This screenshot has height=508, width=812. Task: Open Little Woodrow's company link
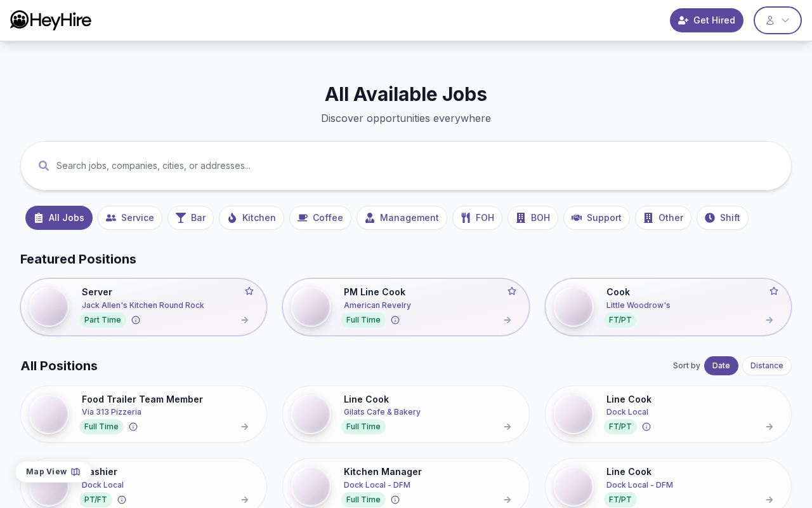tap(638, 305)
